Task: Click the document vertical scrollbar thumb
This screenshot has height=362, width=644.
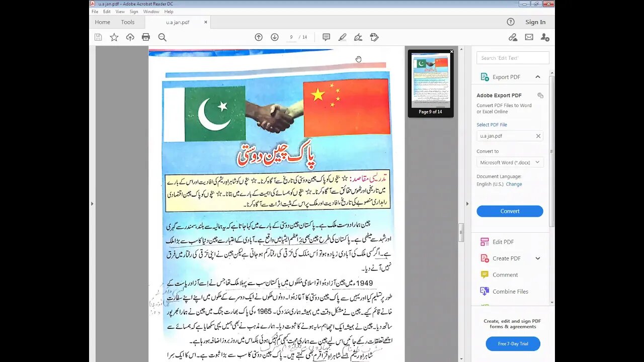Action: pos(460,233)
